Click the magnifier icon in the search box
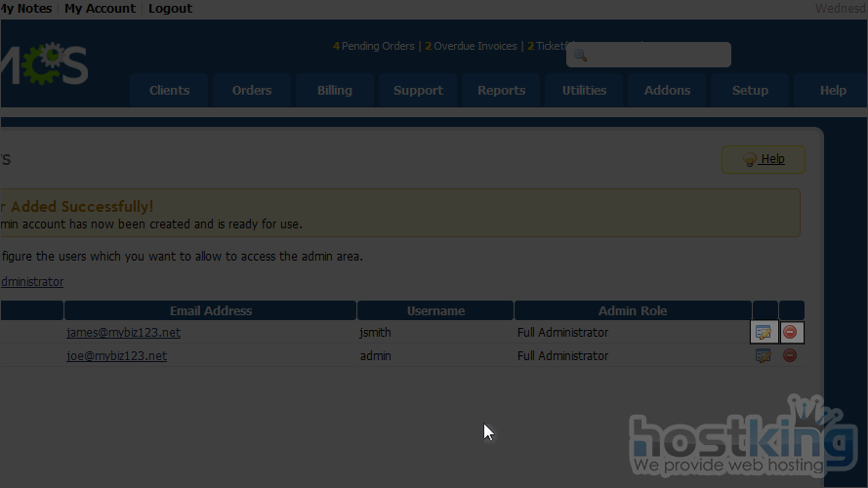The width and height of the screenshot is (868, 488). click(579, 56)
